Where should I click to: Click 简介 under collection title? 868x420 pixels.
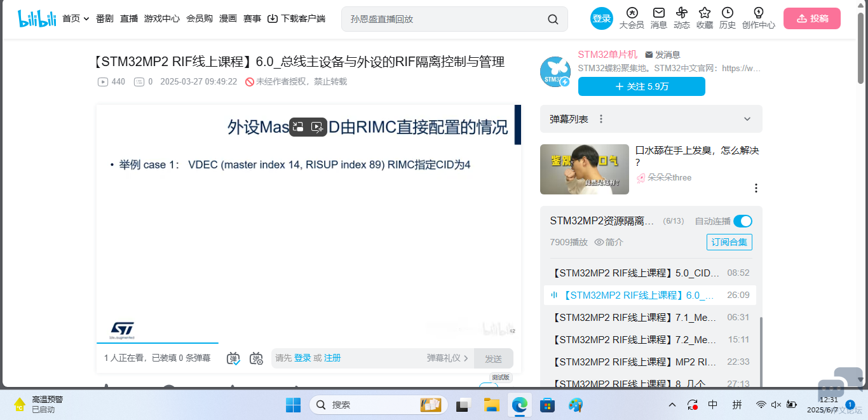coord(609,242)
